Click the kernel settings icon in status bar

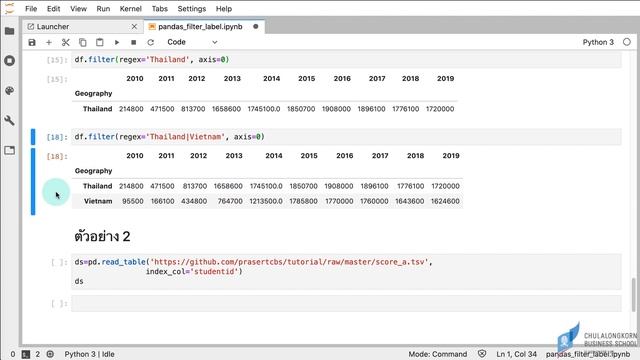(x=50, y=354)
